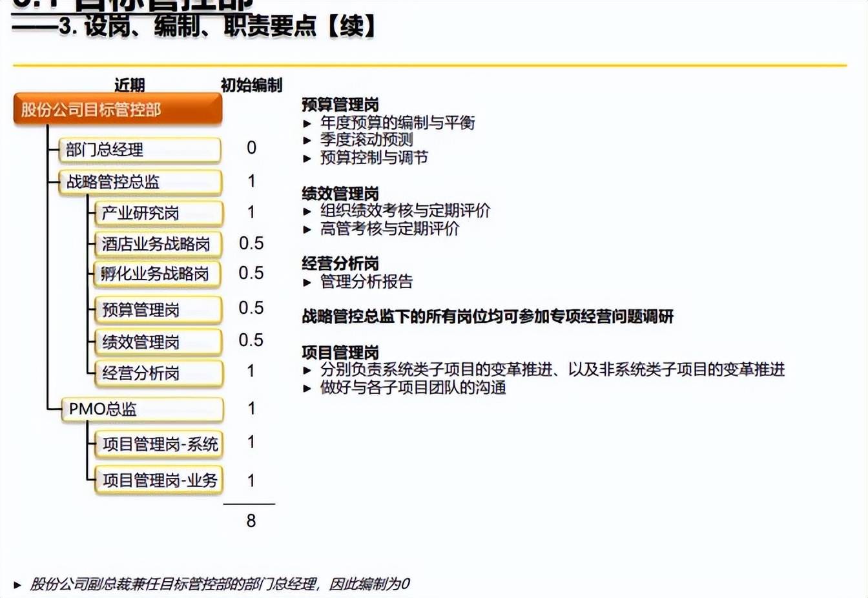Click the bold line 战略管控总监下的所有岗位均可参加专项经营问题调研
This screenshot has height=598, width=868.
(x=488, y=316)
